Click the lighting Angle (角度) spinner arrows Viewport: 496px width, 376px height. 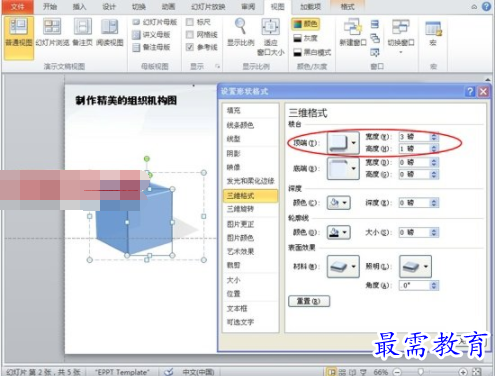[x=434, y=285]
